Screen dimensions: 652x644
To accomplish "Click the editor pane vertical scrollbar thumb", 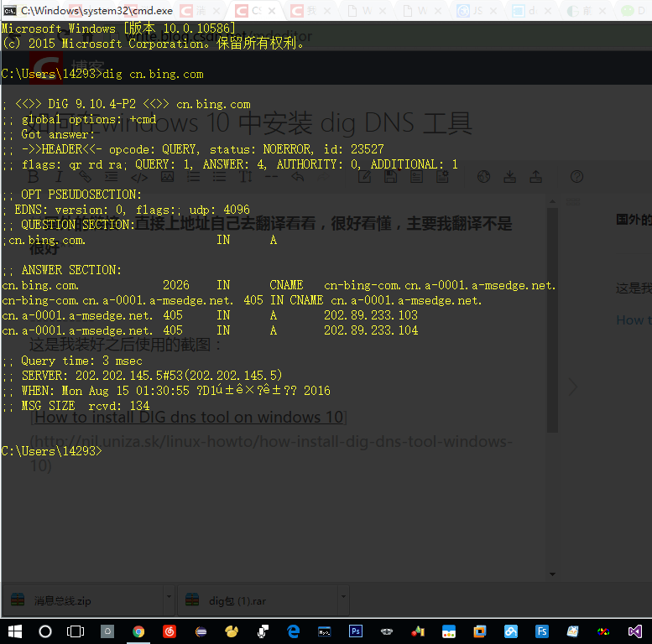I will coord(552,320).
